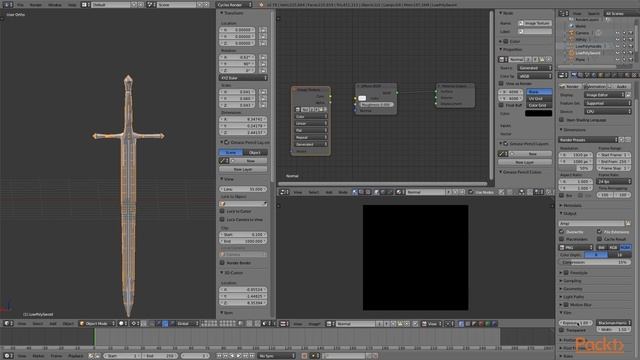
Task: Open the Device CPU dropdown
Action: pos(607,111)
